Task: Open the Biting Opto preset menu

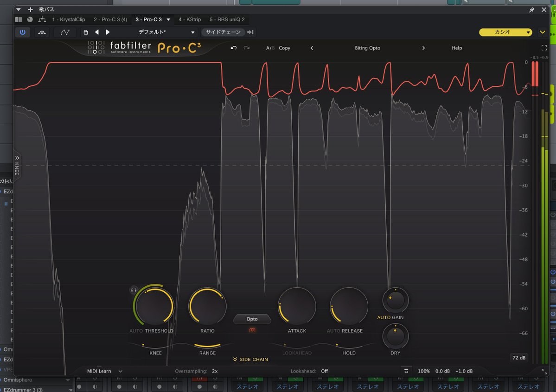Action: (367, 48)
